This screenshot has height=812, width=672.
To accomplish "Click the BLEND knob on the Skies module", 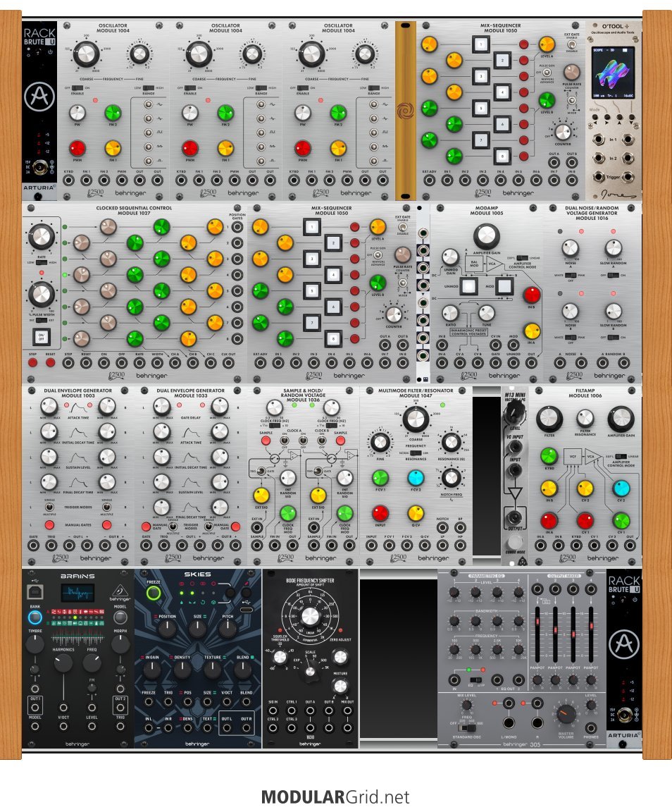I will click(243, 670).
